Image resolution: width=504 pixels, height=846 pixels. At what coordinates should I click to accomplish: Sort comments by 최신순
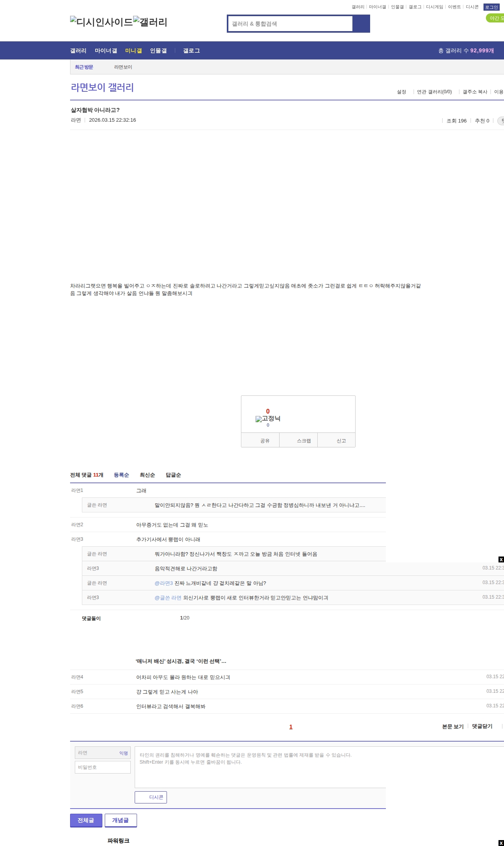pos(147,475)
